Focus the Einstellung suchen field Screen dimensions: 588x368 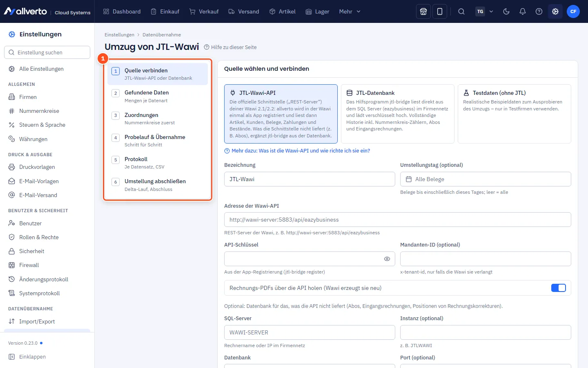point(47,52)
